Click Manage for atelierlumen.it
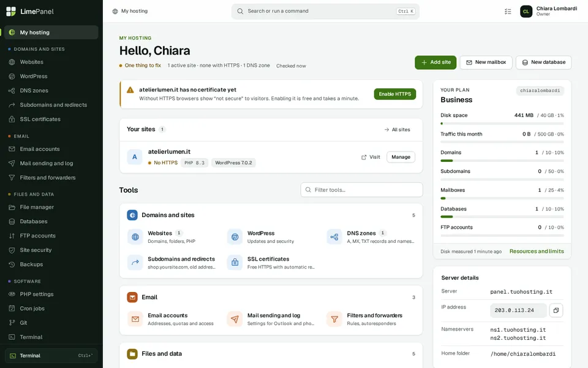The image size is (588, 368). pos(401,157)
